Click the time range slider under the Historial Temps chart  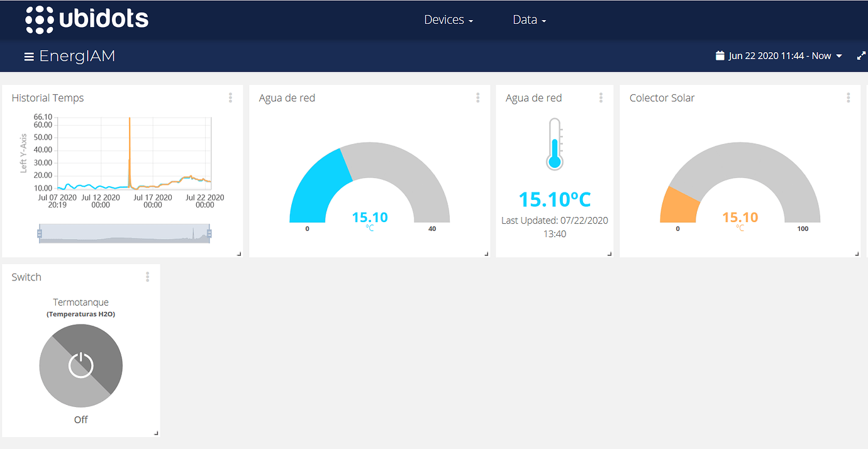point(124,233)
